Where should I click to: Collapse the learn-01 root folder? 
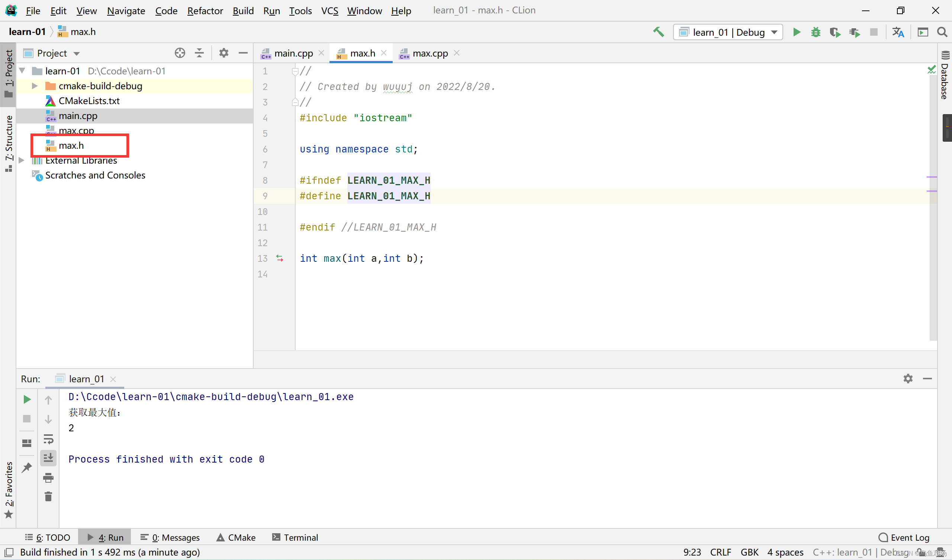pos(22,71)
